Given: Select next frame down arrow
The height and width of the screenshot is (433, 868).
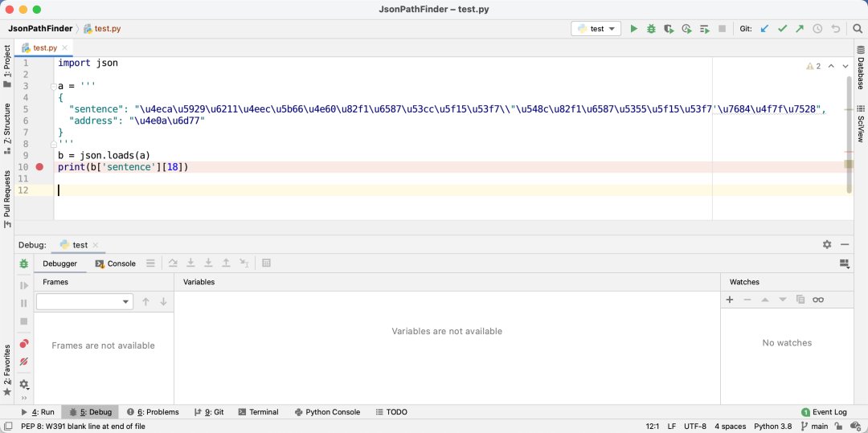Looking at the screenshot, I should 163,301.
